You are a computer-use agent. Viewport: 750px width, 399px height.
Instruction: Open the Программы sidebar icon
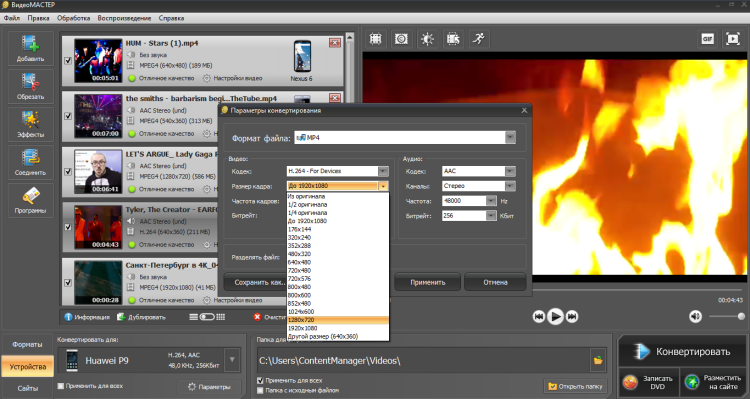[x=30, y=200]
